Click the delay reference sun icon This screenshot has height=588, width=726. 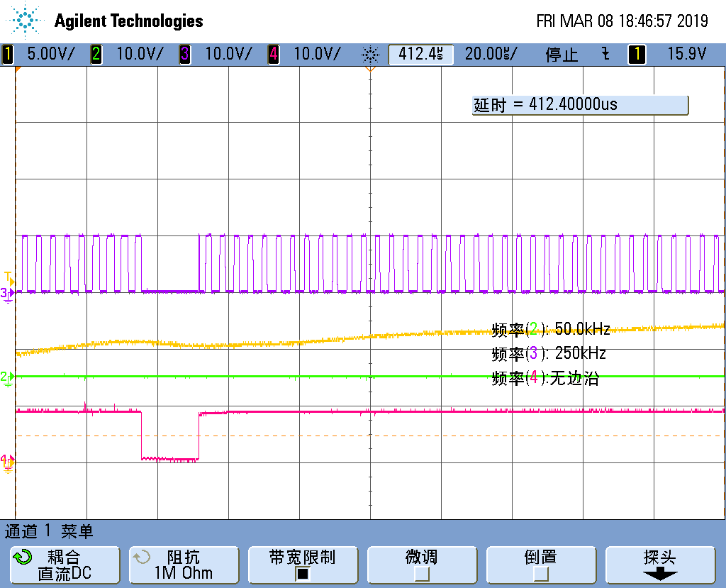coord(370,55)
